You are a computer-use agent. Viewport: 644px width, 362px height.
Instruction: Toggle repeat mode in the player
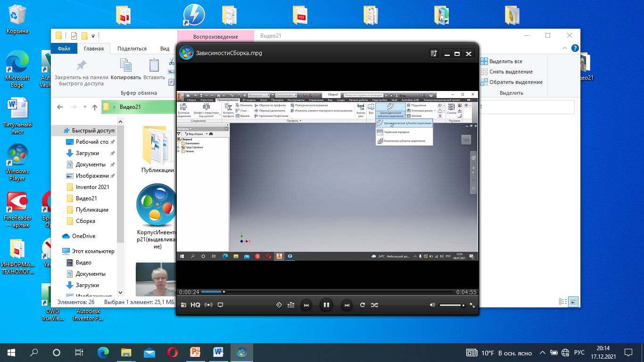[x=363, y=305]
